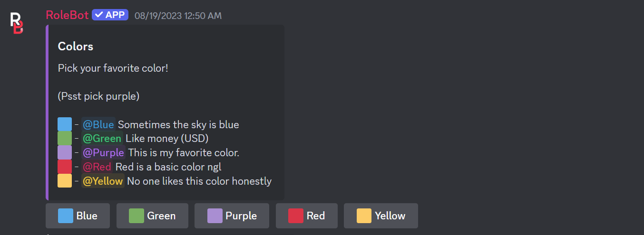Choose the Red role button
The width and height of the screenshot is (644, 235).
[306, 216]
